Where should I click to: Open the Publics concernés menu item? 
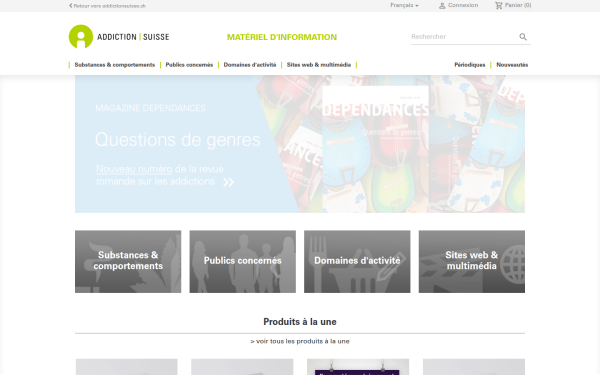(x=189, y=65)
